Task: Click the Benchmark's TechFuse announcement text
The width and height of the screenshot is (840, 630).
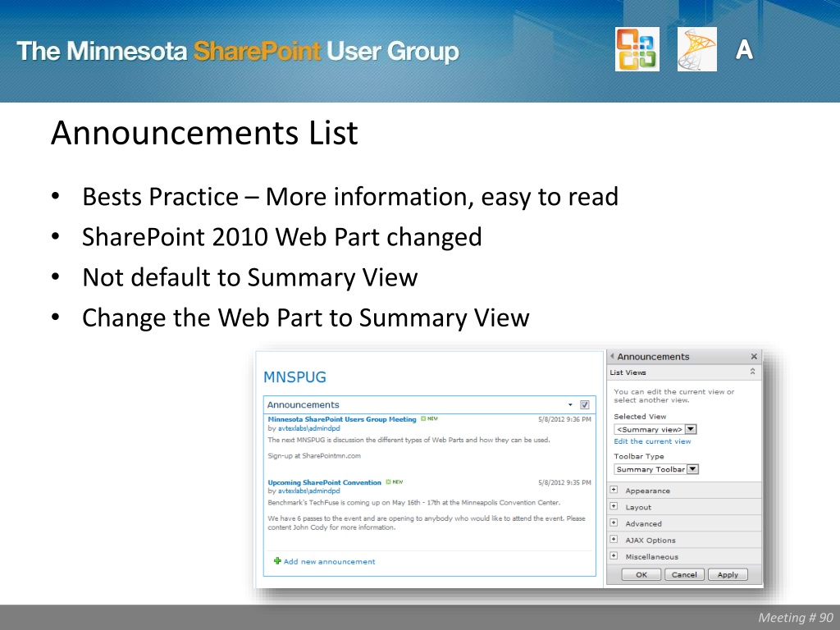Action: (x=413, y=503)
